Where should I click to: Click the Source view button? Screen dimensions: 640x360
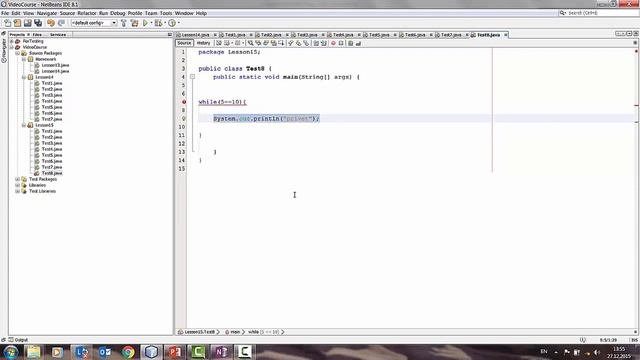click(x=184, y=43)
